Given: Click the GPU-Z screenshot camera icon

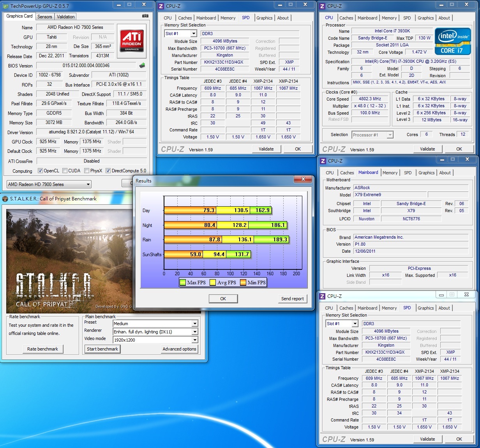Looking at the screenshot, I should tap(145, 16).
